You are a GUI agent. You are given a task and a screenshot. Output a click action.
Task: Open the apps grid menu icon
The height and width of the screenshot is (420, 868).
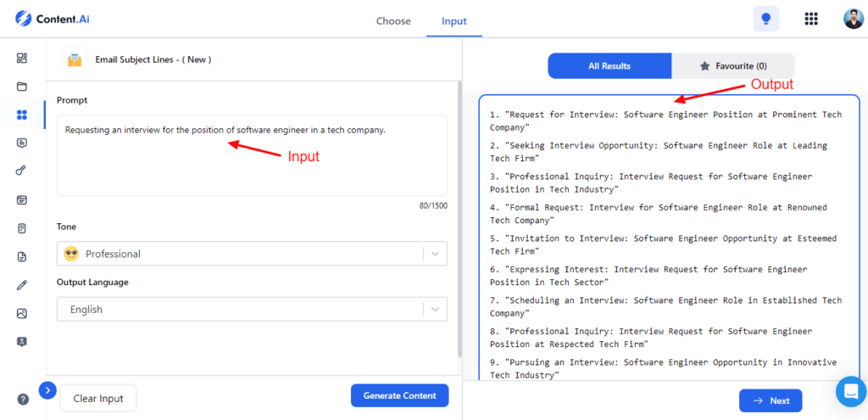[x=811, y=19]
